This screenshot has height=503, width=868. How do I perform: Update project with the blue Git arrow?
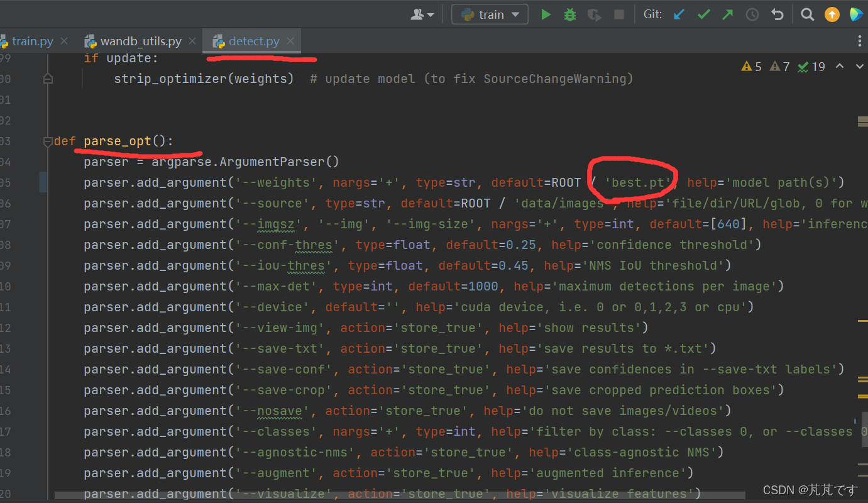pos(679,14)
